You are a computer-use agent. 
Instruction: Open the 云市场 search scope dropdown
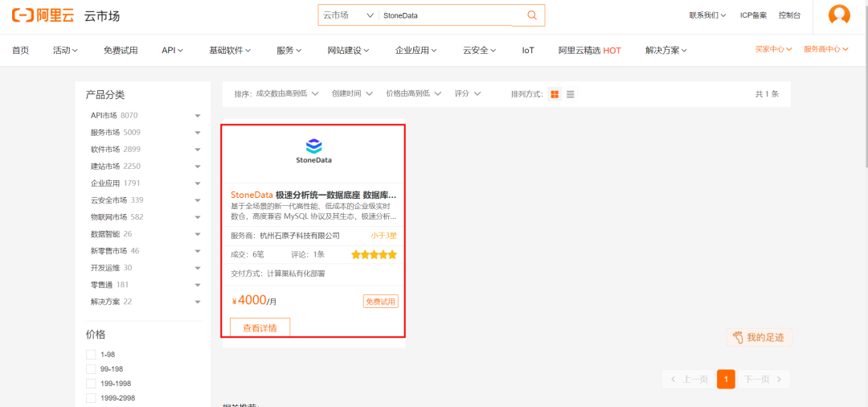click(348, 15)
